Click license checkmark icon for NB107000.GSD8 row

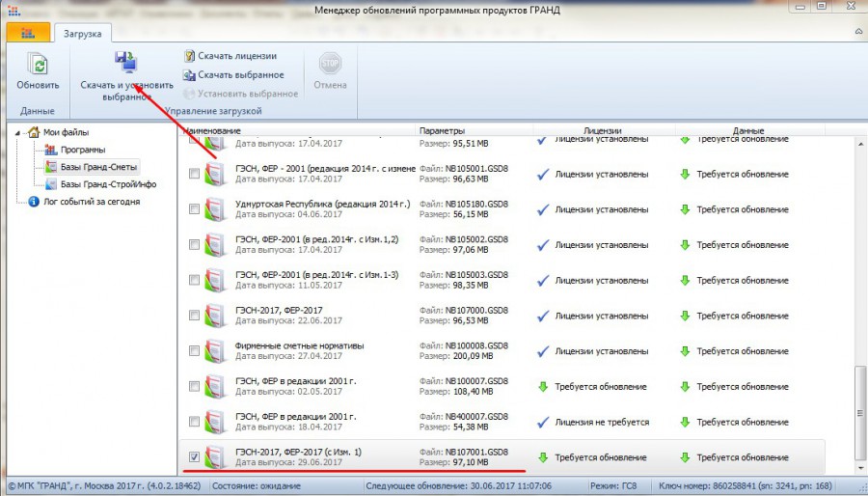point(543,317)
